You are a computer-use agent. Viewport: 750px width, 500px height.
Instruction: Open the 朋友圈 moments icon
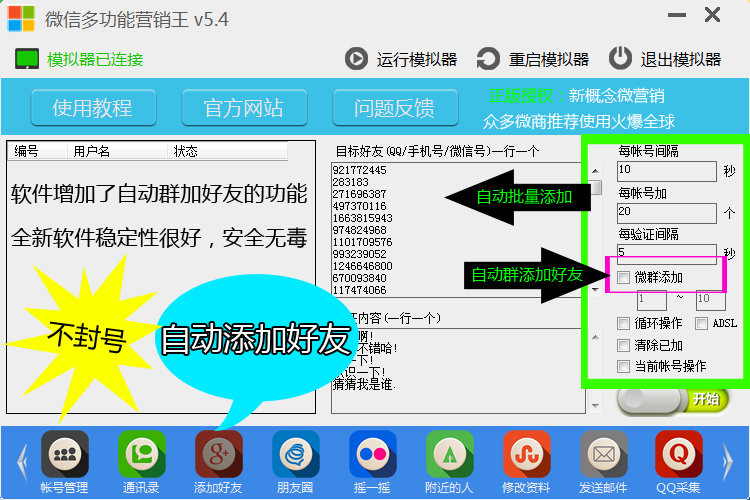296,454
